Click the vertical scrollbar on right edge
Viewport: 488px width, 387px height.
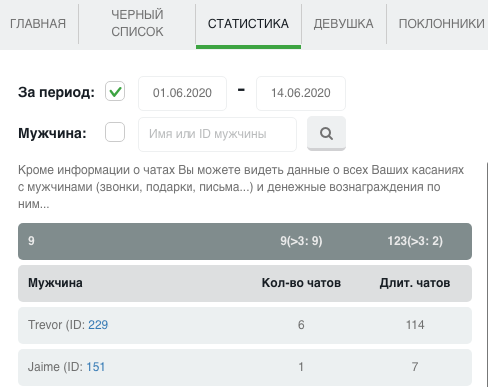point(486,273)
